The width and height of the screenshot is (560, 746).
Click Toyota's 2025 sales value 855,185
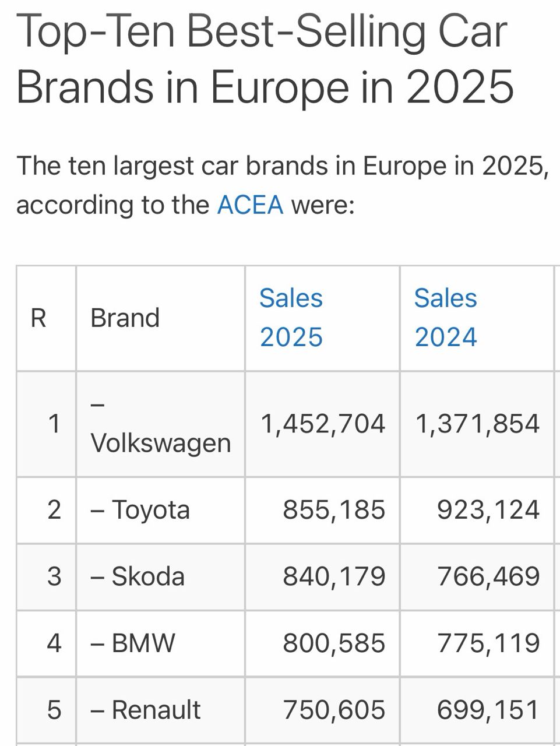pos(334,510)
